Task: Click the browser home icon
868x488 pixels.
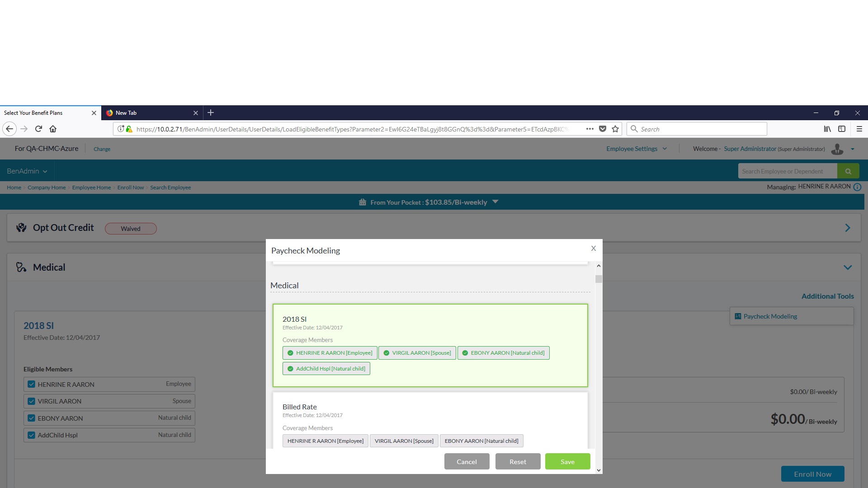Action: coord(53,129)
